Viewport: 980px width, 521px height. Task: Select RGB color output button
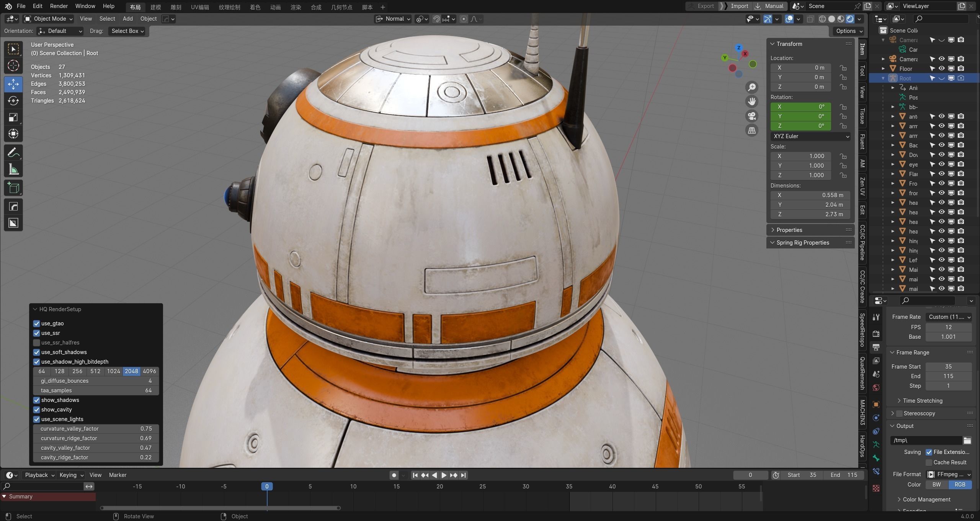click(x=960, y=485)
